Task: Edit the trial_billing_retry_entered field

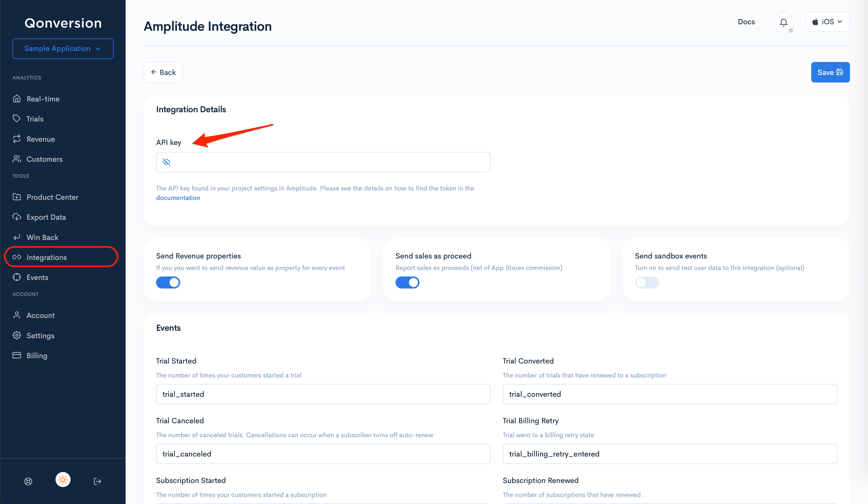Action: coord(670,454)
